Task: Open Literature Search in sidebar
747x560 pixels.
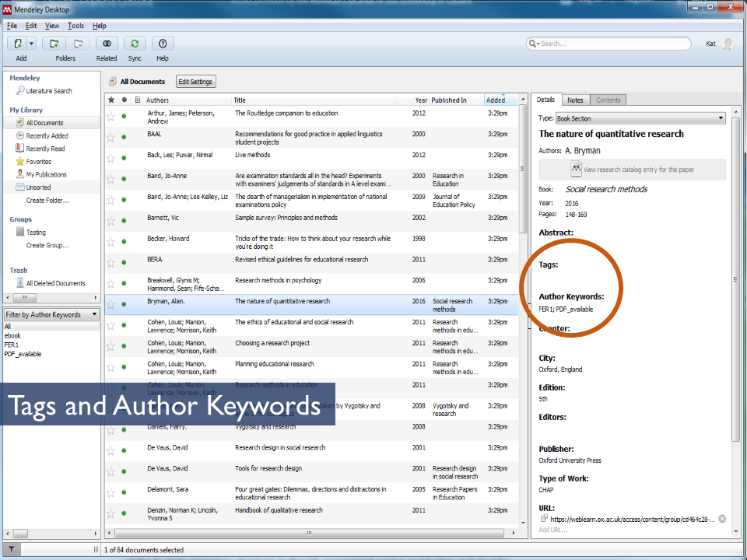Action: coord(48,91)
